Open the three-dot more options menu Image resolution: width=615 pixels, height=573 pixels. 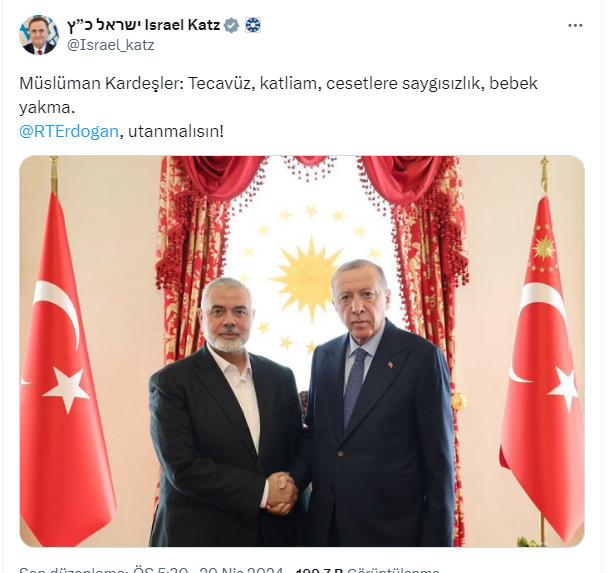coord(575,25)
